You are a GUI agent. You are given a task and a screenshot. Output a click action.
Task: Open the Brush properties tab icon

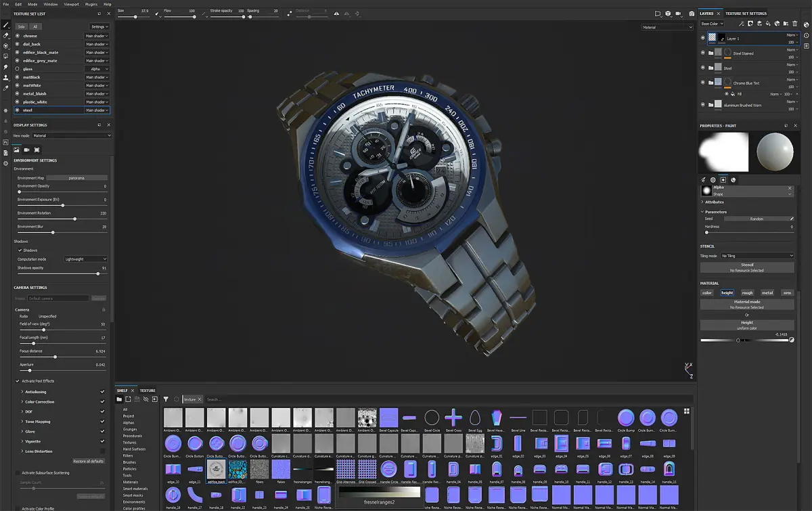coord(703,180)
